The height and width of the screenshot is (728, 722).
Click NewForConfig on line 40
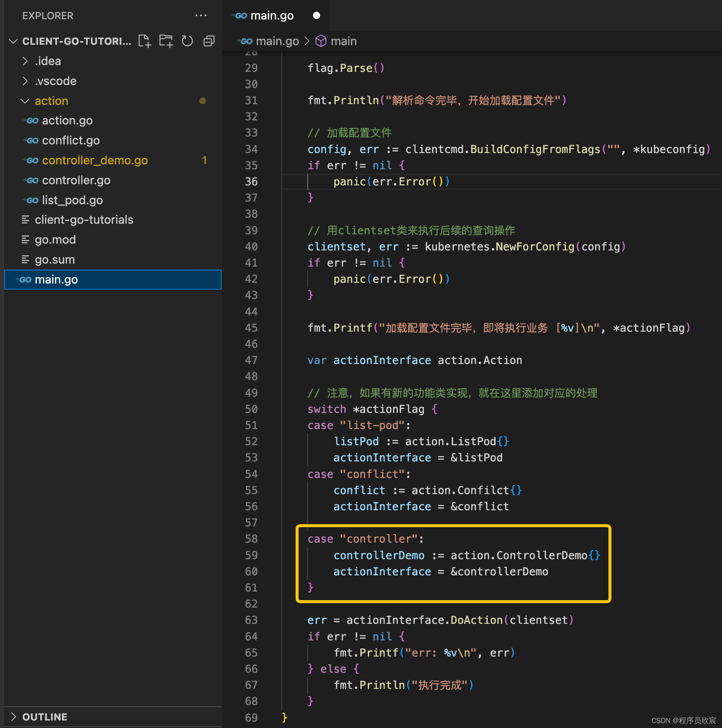pyautogui.click(x=535, y=247)
